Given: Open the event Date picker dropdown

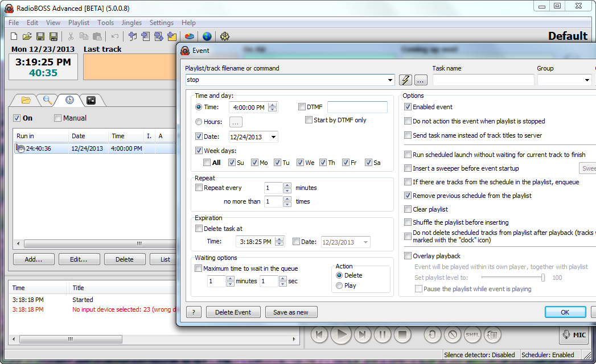Looking at the screenshot, I should click(273, 137).
